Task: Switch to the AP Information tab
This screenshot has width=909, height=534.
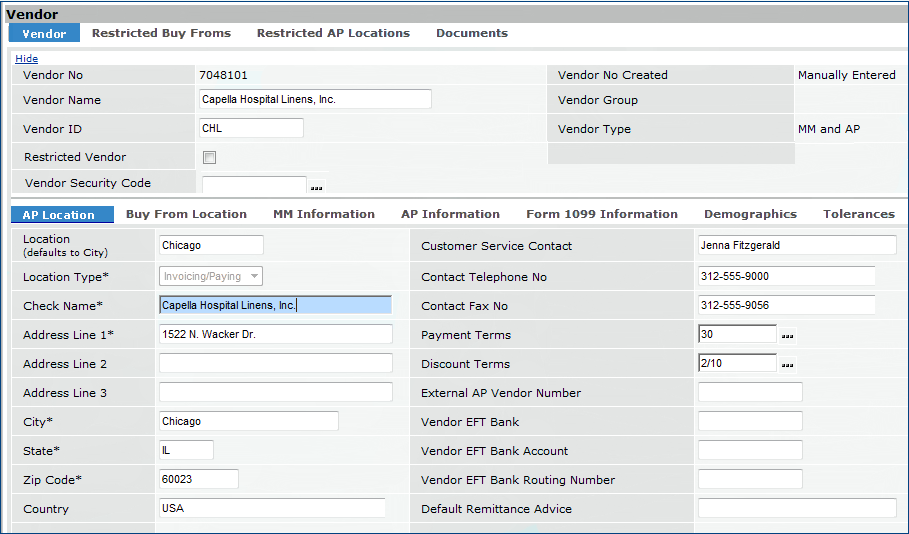Action: coord(450,214)
